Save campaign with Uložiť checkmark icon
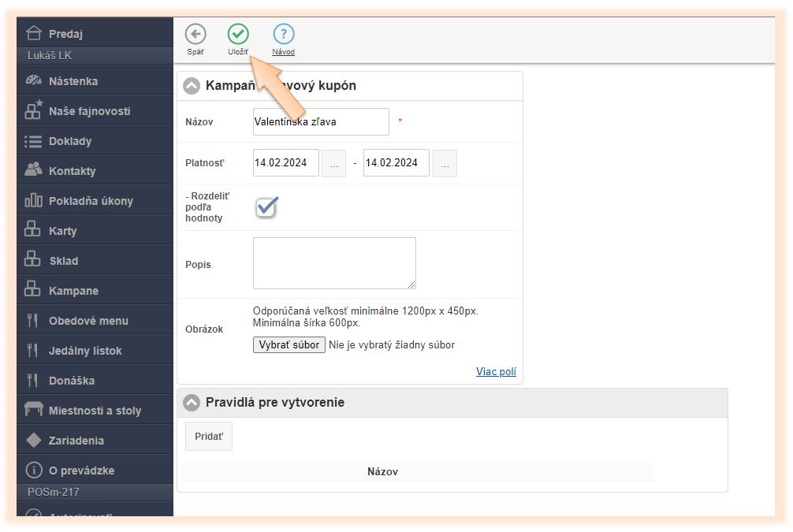The width and height of the screenshot is (793, 532). [238, 34]
